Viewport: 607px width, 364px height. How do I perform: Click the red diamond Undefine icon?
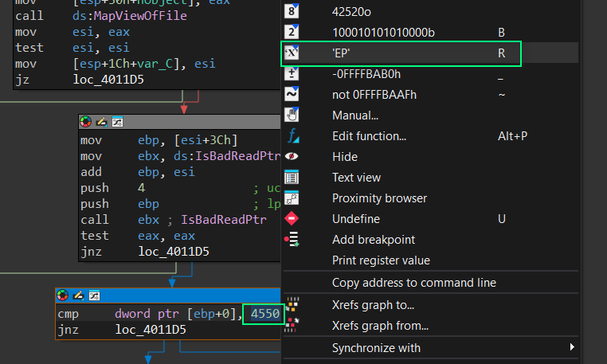click(x=292, y=218)
